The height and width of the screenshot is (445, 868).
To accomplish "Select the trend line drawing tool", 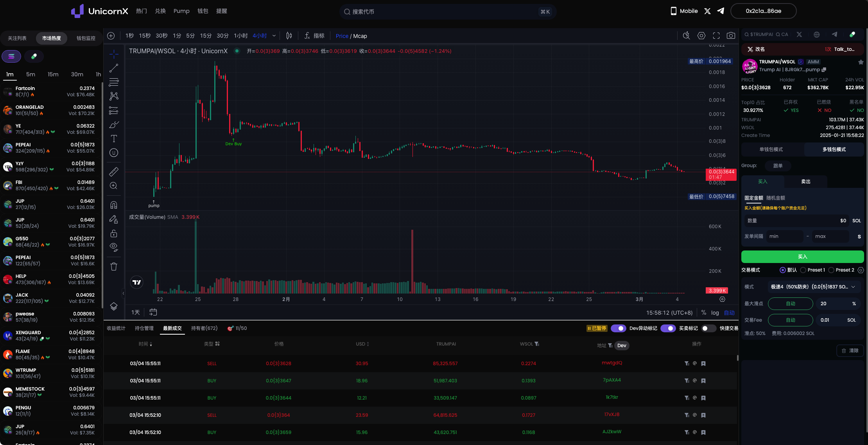I will click(x=114, y=68).
